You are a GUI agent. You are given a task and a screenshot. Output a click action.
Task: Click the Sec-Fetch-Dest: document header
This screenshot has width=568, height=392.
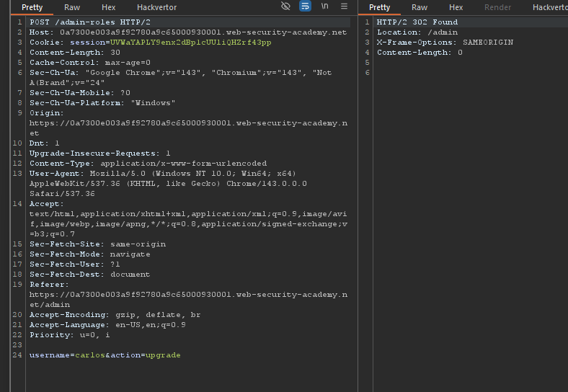click(x=90, y=275)
